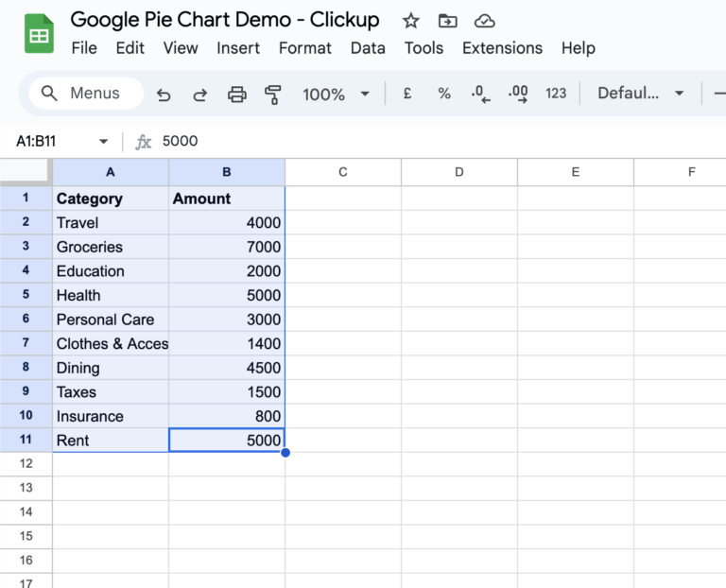The height and width of the screenshot is (588, 726).
Task: Open the Name box dropdown arrow
Action: point(103,142)
